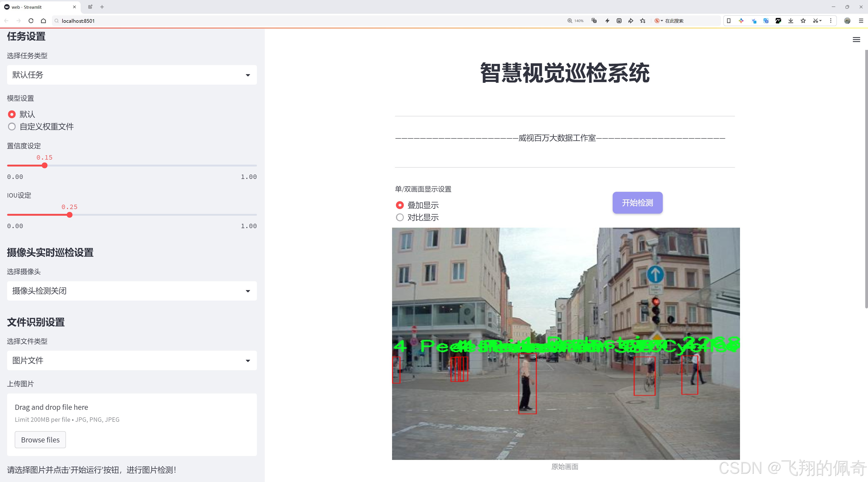
Task: Click the 智慧视觉巡检系统 title
Action: point(565,73)
